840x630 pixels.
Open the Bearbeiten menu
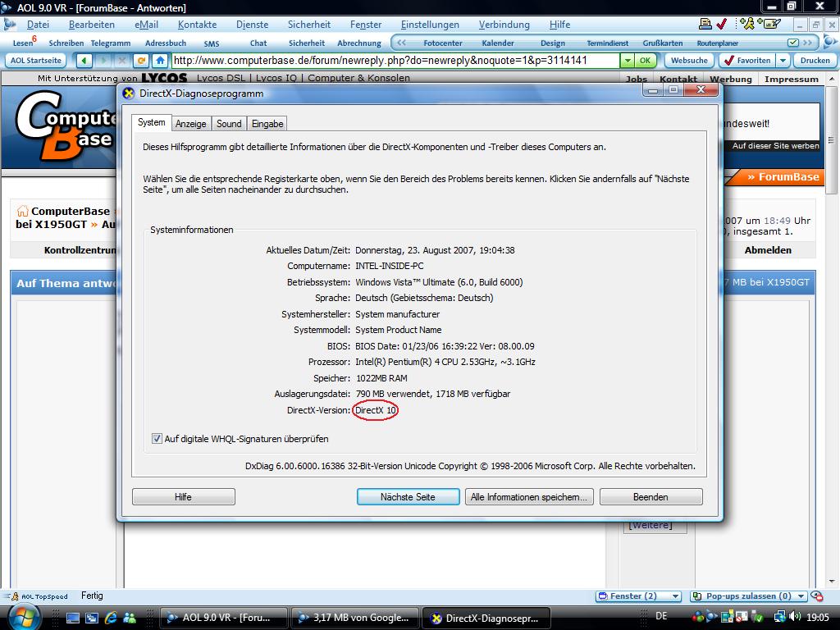tap(92, 25)
